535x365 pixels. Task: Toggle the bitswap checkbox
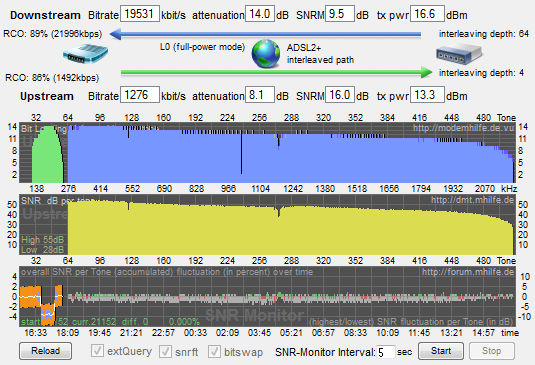214,351
